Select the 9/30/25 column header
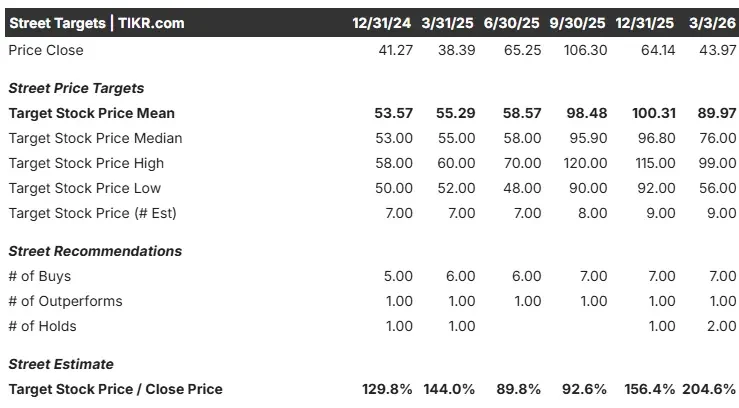Screen dimensions: 739x408 (x=577, y=23)
